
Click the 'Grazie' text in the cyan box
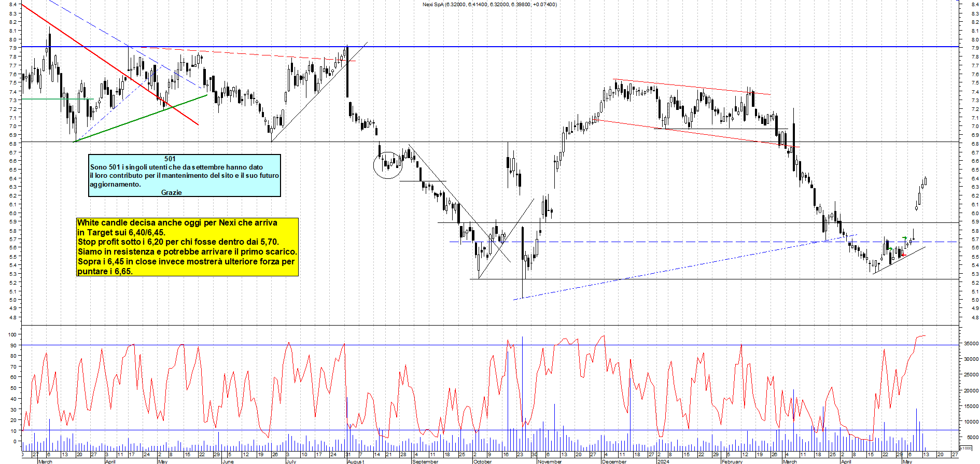171,192
